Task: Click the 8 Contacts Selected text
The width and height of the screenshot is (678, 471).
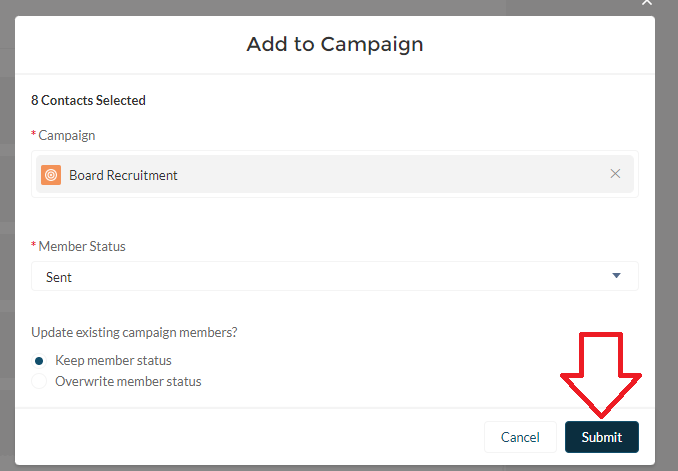Action: (88, 100)
